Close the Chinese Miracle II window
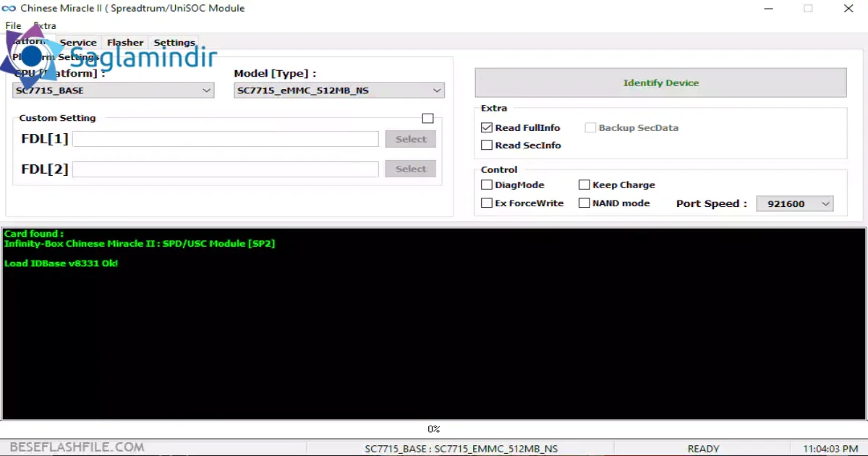The height and width of the screenshot is (456, 868). coord(848,9)
